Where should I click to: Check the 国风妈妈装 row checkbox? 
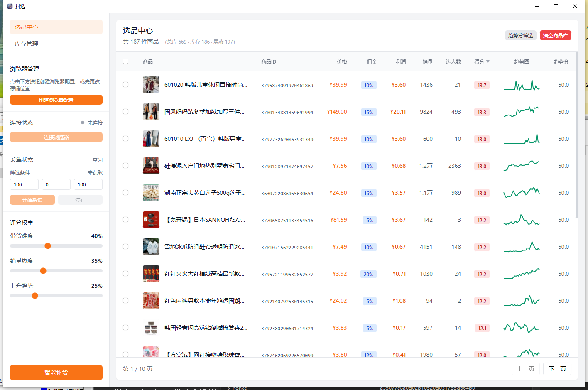(x=126, y=112)
